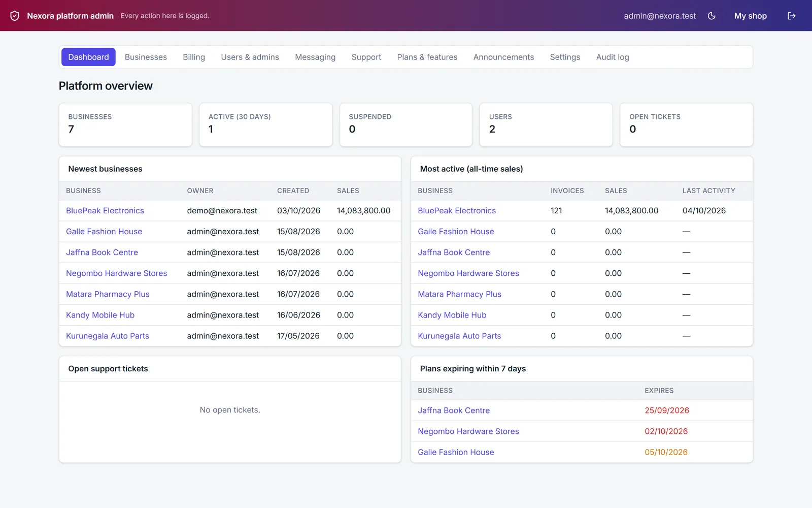Click the 04/10/2026 last activity date
The height and width of the screenshot is (508, 812).
pyautogui.click(x=704, y=210)
